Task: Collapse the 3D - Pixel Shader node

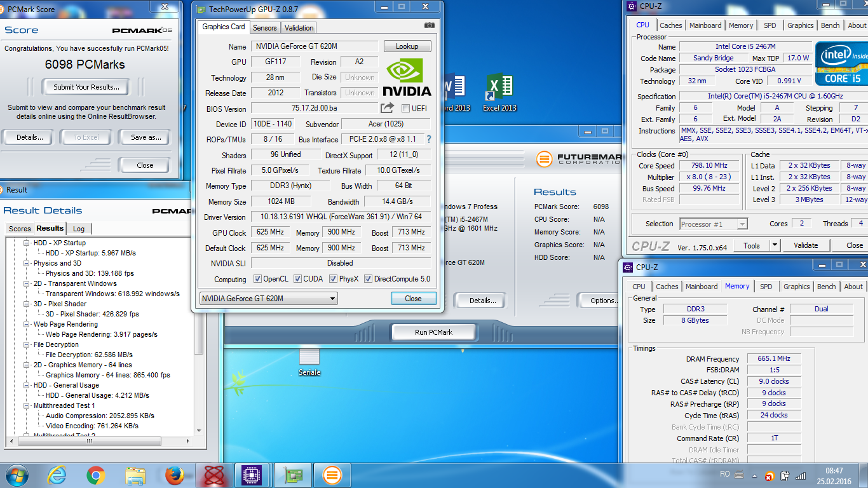Action: (27, 304)
